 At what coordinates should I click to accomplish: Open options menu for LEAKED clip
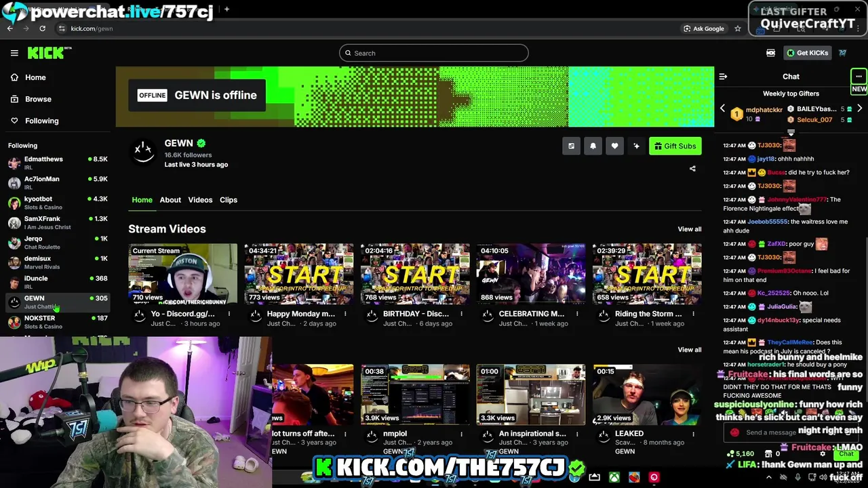coord(693,434)
